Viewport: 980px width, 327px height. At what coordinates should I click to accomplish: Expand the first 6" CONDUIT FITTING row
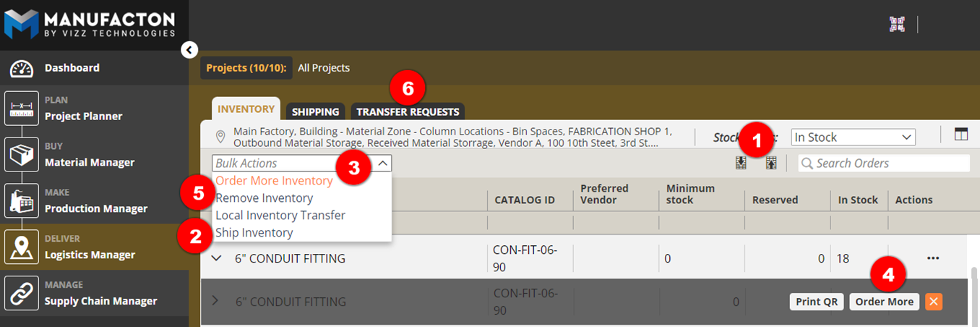[x=215, y=258]
